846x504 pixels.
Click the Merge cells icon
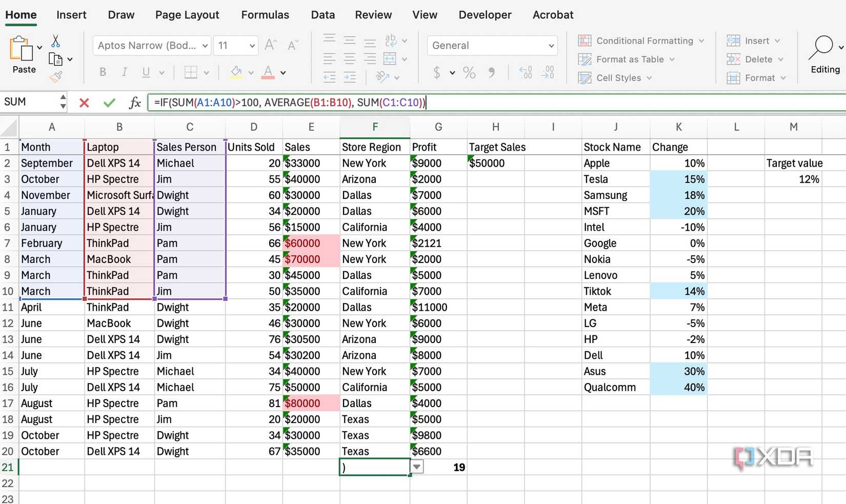390,59
